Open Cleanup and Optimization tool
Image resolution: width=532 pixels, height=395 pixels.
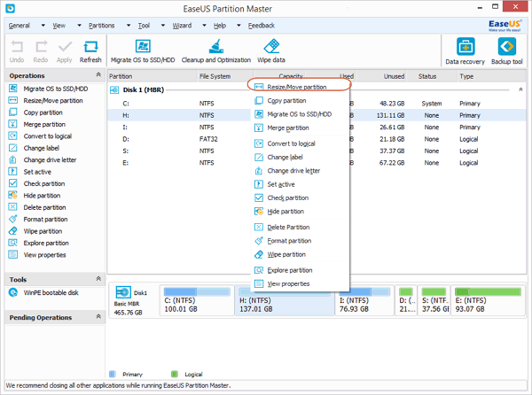(x=216, y=51)
